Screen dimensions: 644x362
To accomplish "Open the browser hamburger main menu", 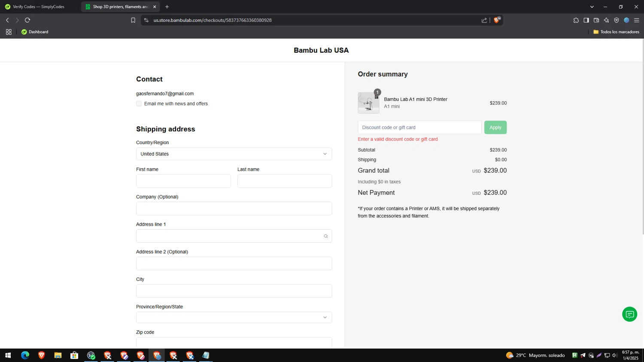I will pos(637,20).
